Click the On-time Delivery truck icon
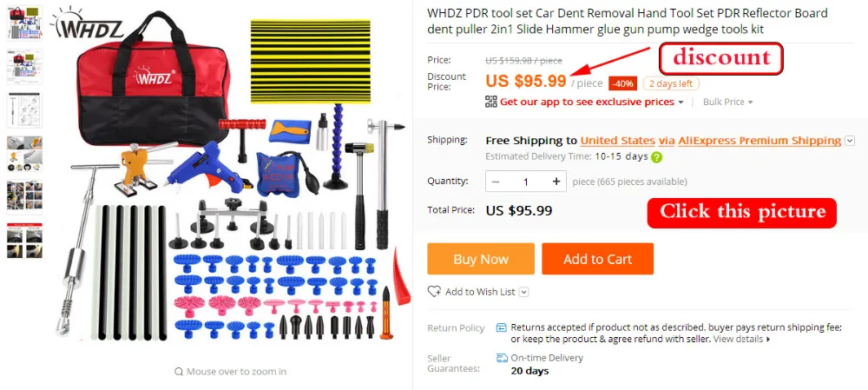 [502, 358]
